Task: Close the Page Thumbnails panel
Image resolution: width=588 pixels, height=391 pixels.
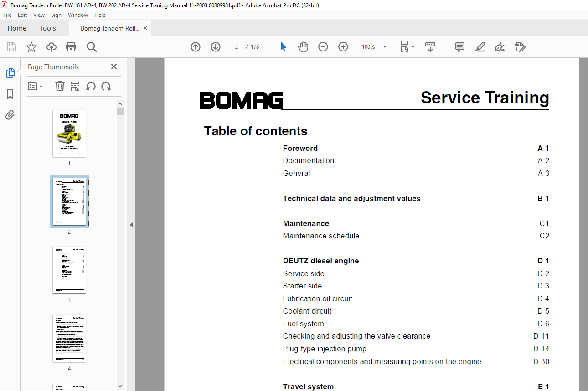Action: (x=114, y=67)
